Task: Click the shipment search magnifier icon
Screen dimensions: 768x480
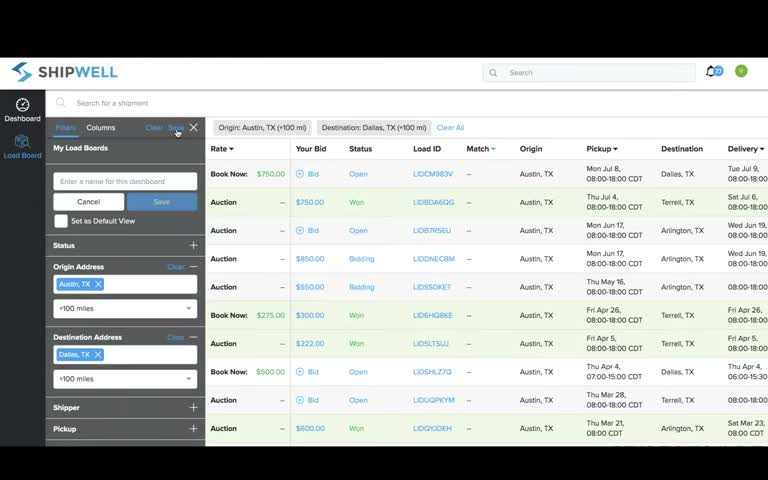Action: coord(61,103)
